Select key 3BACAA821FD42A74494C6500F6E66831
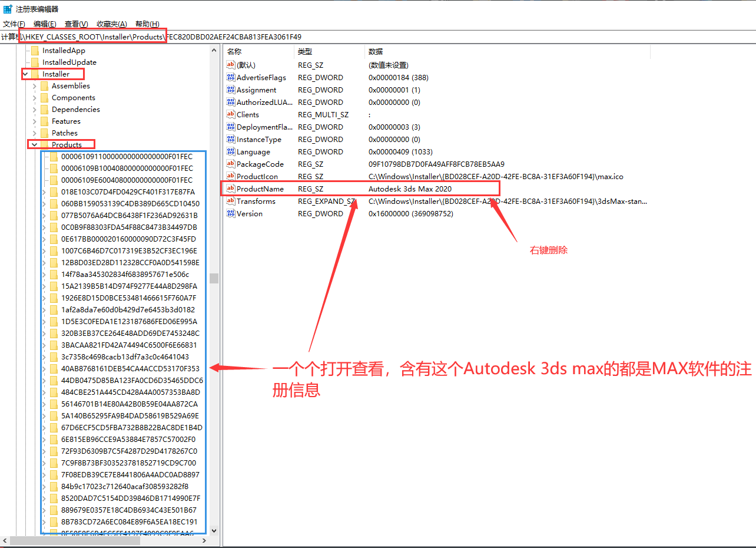The height and width of the screenshot is (548, 756). click(x=129, y=345)
